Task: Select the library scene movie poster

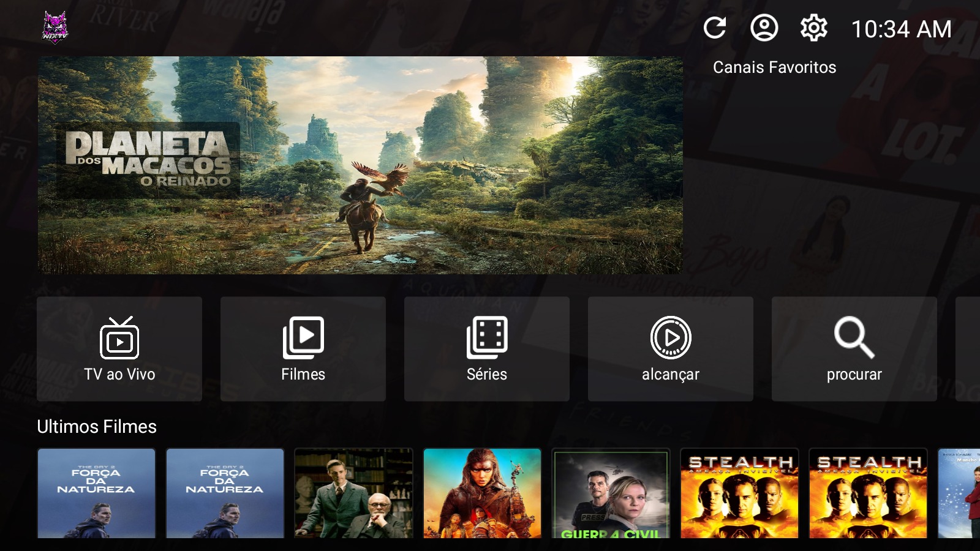Action: [x=353, y=493]
